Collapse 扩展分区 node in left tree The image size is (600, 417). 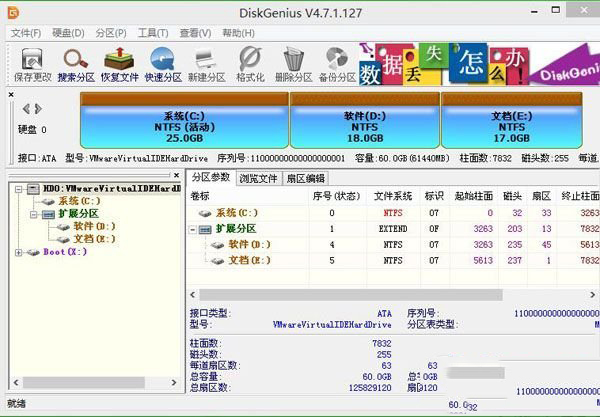click(34, 215)
